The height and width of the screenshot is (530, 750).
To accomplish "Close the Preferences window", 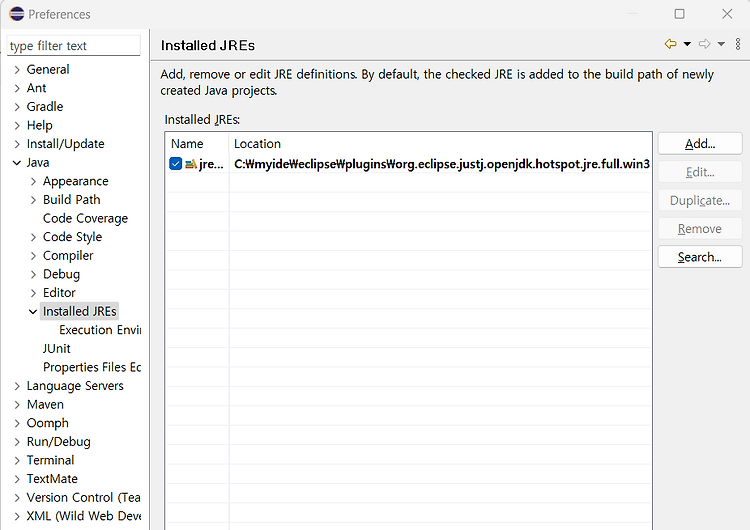I will [727, 14].
